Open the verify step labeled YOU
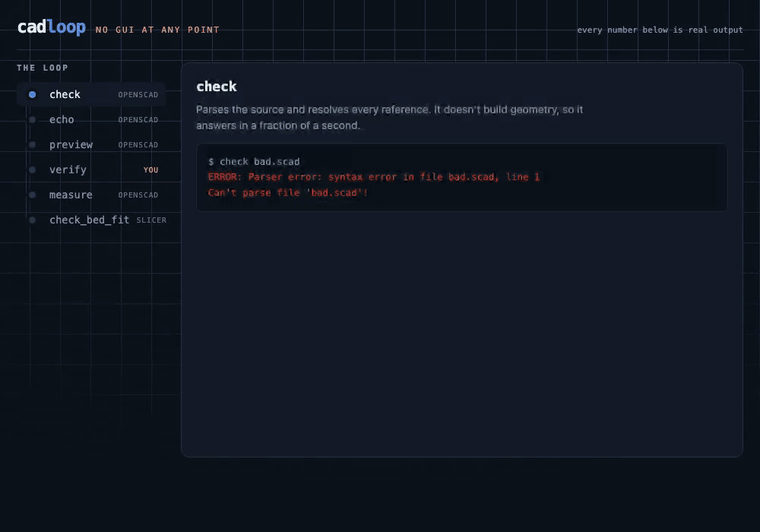The image size is (760, 532). [91, 170]
